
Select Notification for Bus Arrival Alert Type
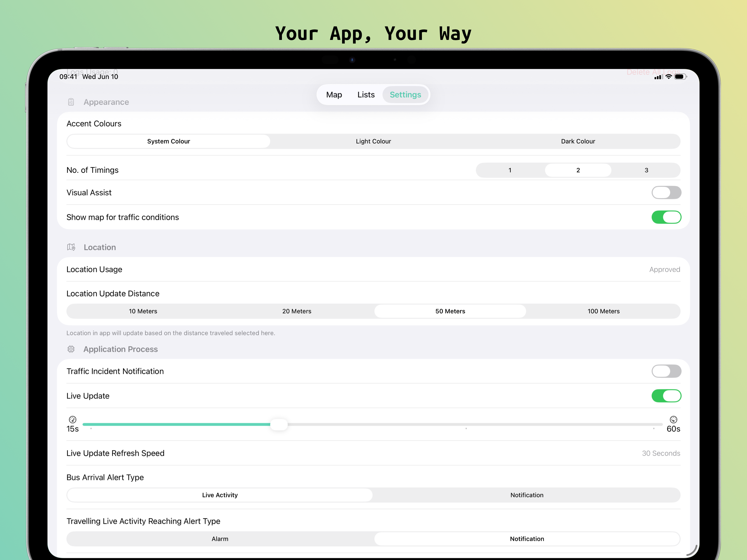pyautogui.click(x=527, y=495)
